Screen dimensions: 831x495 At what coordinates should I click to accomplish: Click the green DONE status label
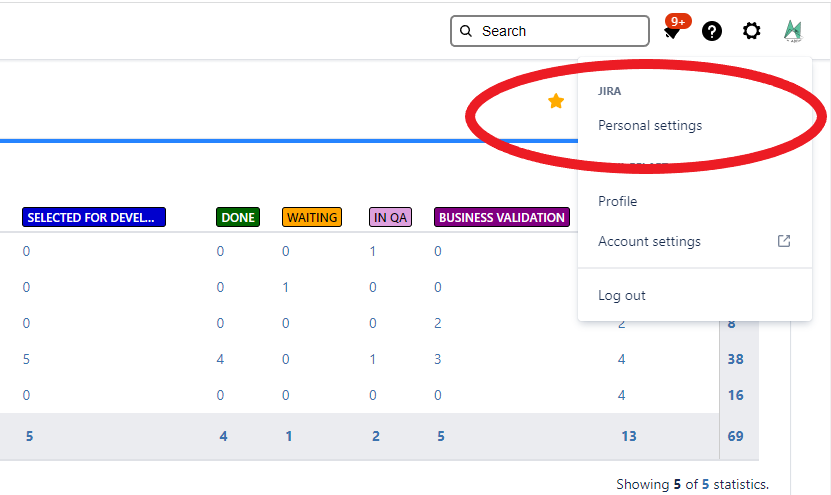(238, 217)
